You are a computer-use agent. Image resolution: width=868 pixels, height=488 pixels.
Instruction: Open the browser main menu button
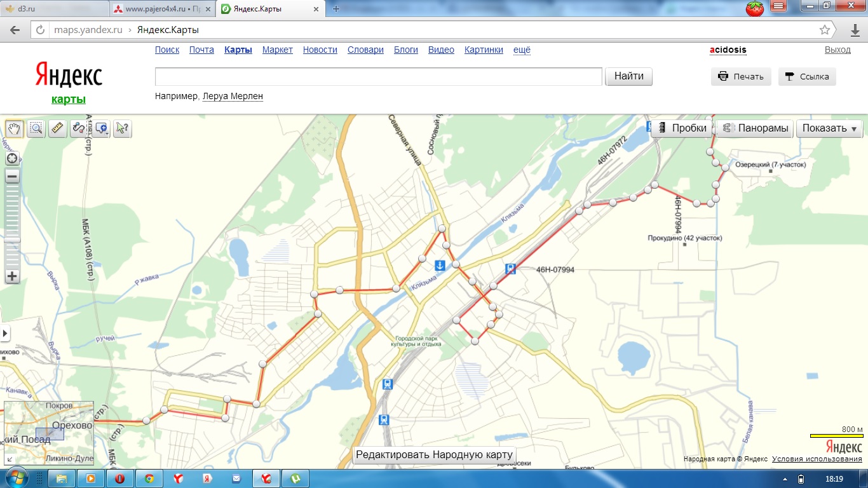pyautogui.click(x=778, y=6)
